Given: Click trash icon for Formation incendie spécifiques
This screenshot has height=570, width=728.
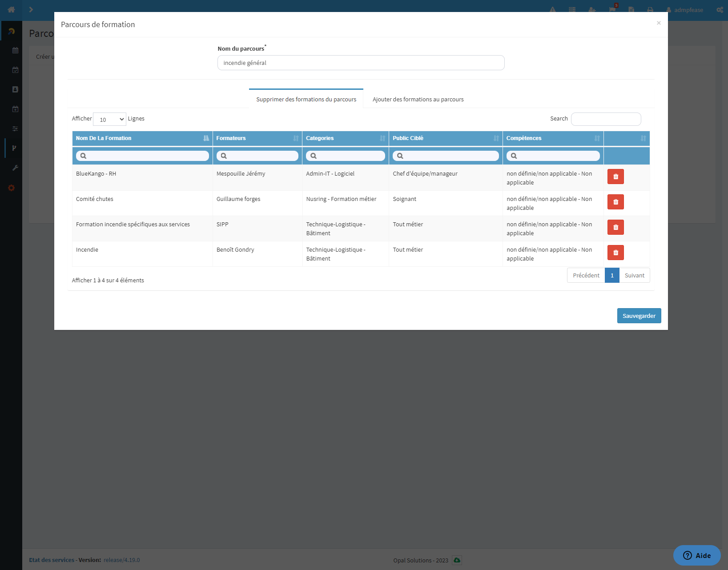Looking at the screenshot, I should 615,227.
